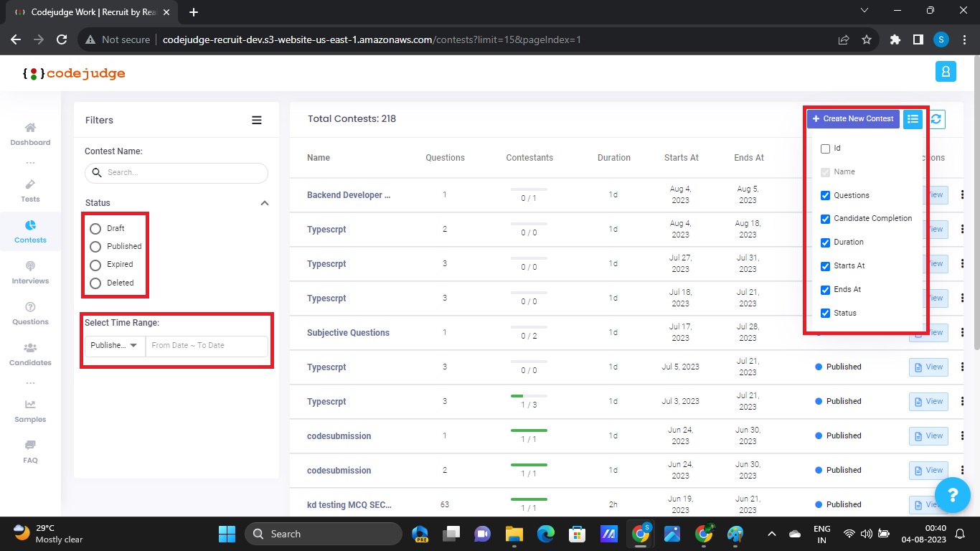The width and height of the screenshot is (980, 551).
Task: Click the codejudge logo
Action: click(74, 73)
